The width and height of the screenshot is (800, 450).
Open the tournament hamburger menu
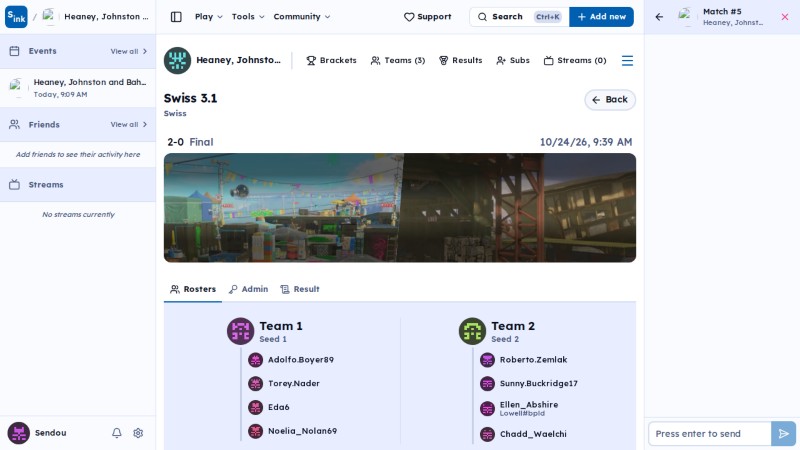pyautogui.click(x=627, y=61)
